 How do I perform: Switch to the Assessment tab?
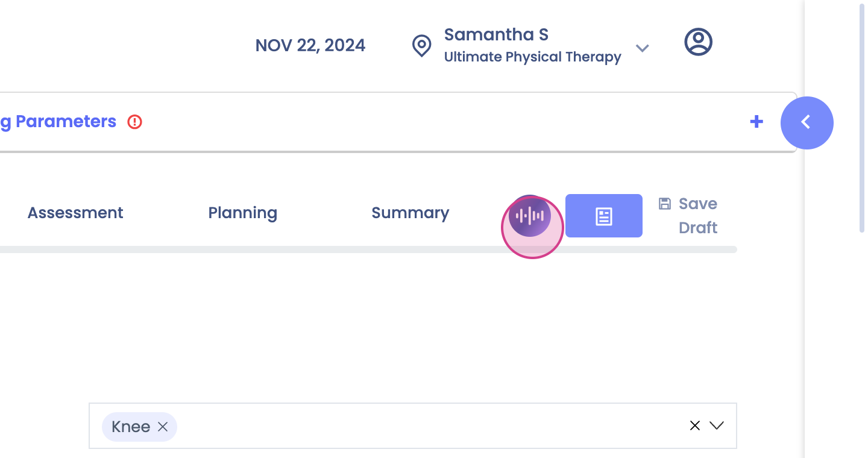click(x=75, y=213)
